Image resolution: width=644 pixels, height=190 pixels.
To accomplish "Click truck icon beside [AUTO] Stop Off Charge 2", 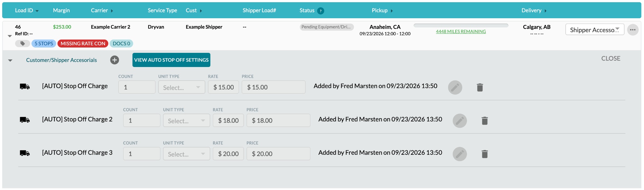I will (x=25, y=120).
